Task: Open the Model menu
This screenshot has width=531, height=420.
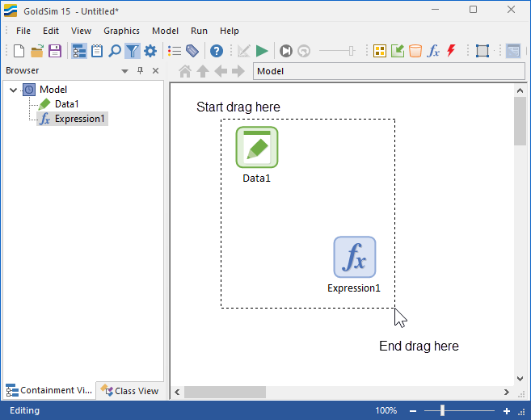Action: (x=165, y=31)
